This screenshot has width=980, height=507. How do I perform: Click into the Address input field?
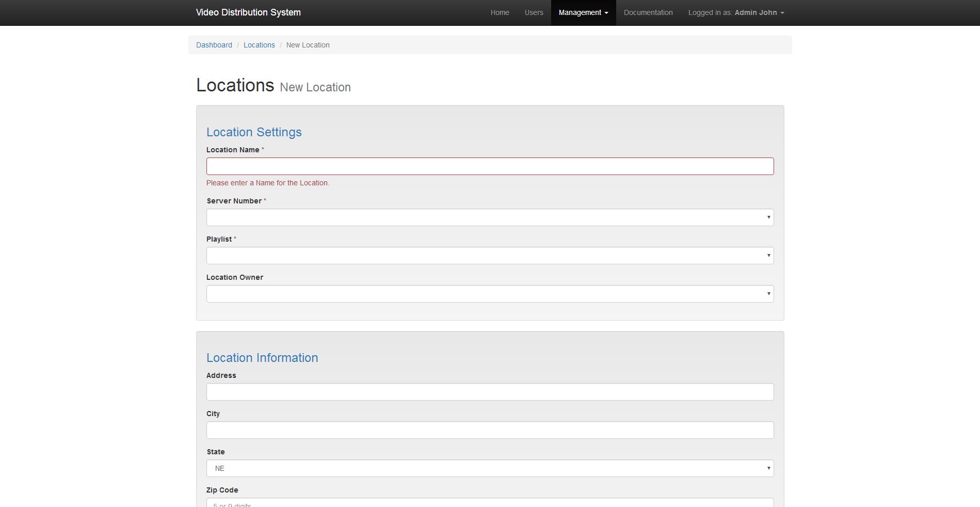coord(490,392)
